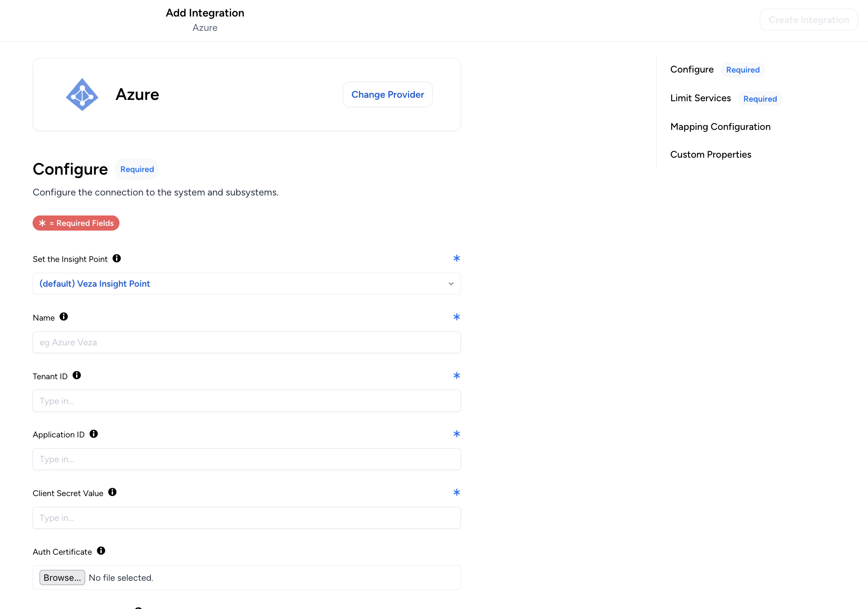Click the 'Add Integration' page title
Screen dimensions: 868x609
pyautogui.click(x=205, y=13)
